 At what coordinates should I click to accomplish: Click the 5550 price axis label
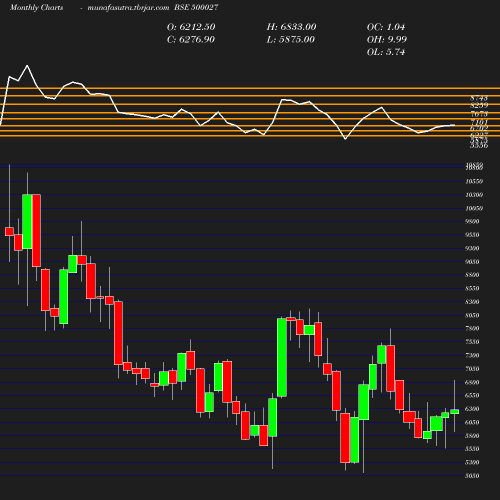[x=472, y=449]
